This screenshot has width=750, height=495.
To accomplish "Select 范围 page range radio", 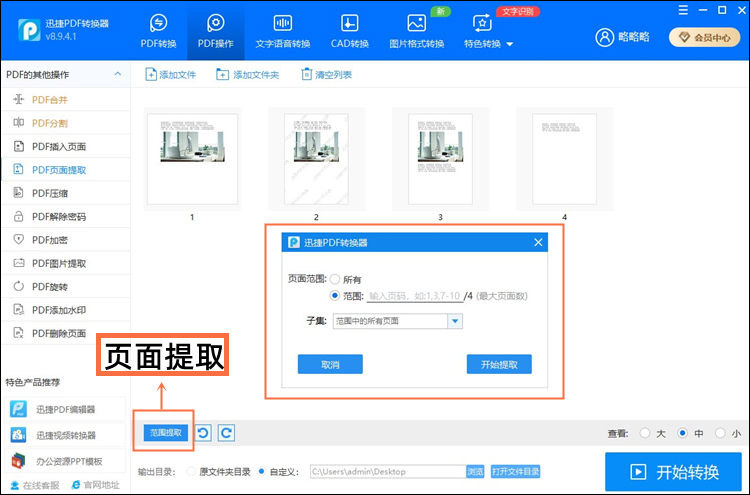I will [x=334, y=296].
